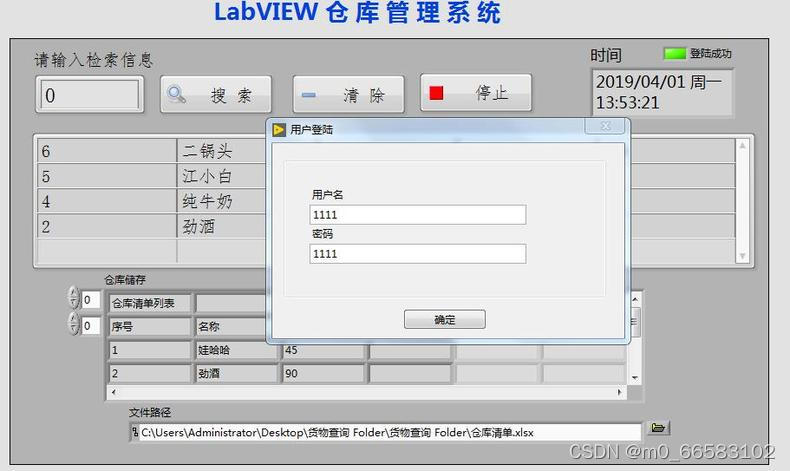Click the blue minus icon on 清除
Screen dimensions: 790x471
coord(309,95)
